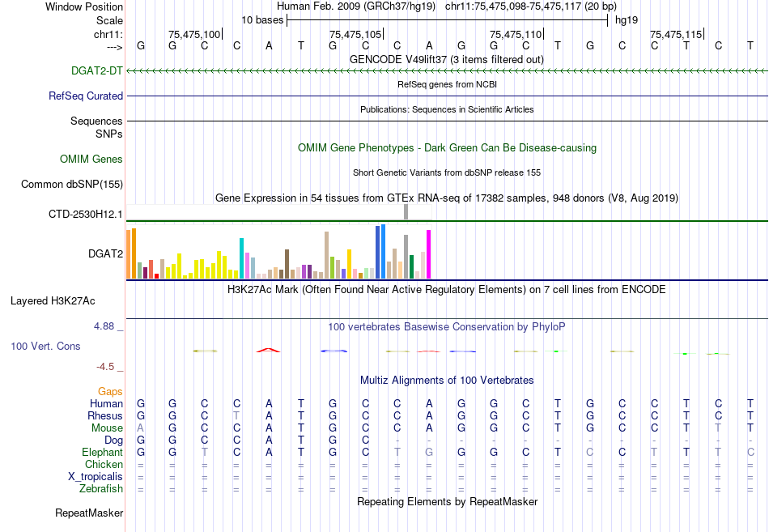Click the magenta bar in DGAT2 expression chart
This screenshot has width=769, height=532.
(x=429, y=254)
